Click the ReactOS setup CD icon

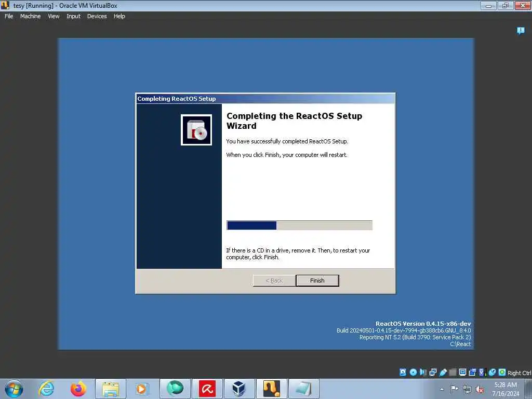[x=196, y=129]
